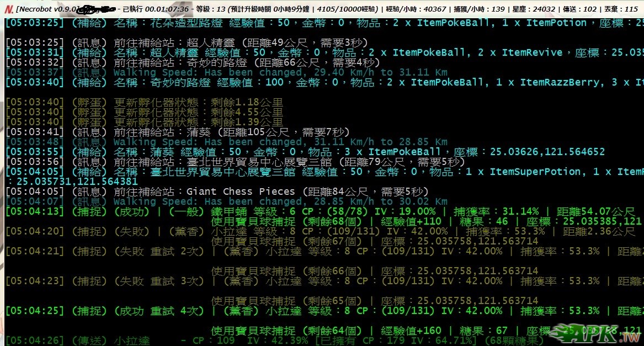Click the '(剩餘68個)' pokeball count
The image size is (644, 346).
(x=332, y=221)
